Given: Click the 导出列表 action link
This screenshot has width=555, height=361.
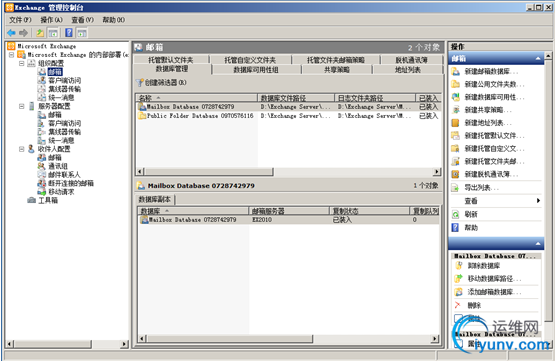Looking at the screenshot, I should (482, 187).
